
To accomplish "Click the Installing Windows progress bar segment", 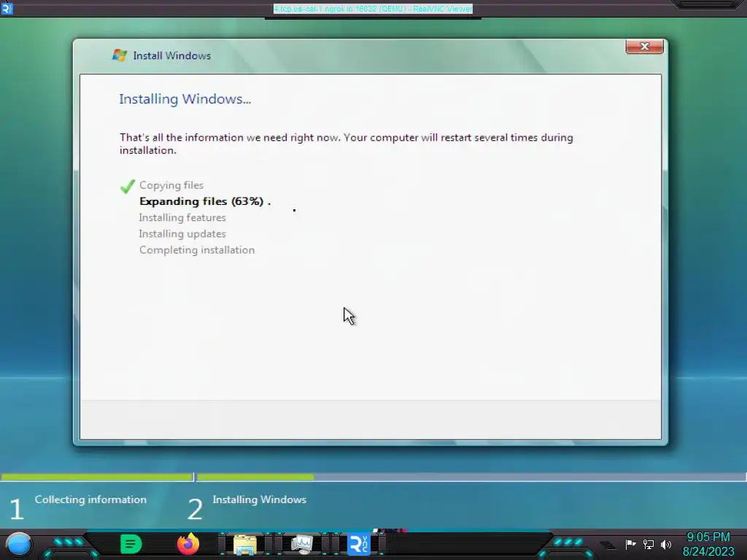I will pyautogui.click(x=471, y=477).
